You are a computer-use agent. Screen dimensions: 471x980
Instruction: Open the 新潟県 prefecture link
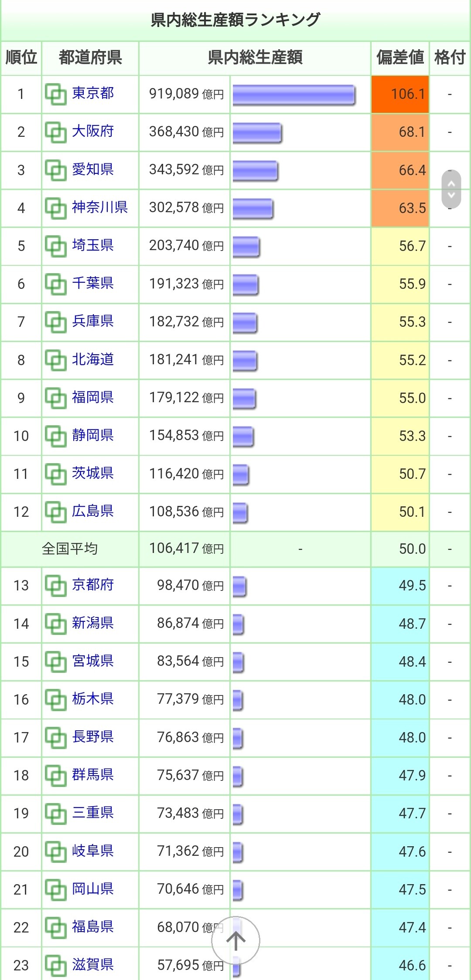[93, 623]
